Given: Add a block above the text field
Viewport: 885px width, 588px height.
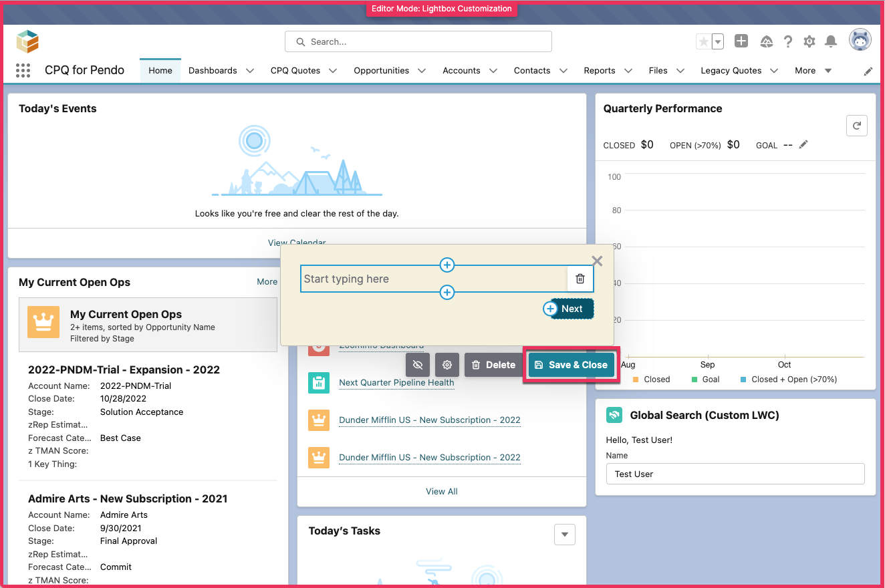Looking at the screenshot, I should coord(447,265).
